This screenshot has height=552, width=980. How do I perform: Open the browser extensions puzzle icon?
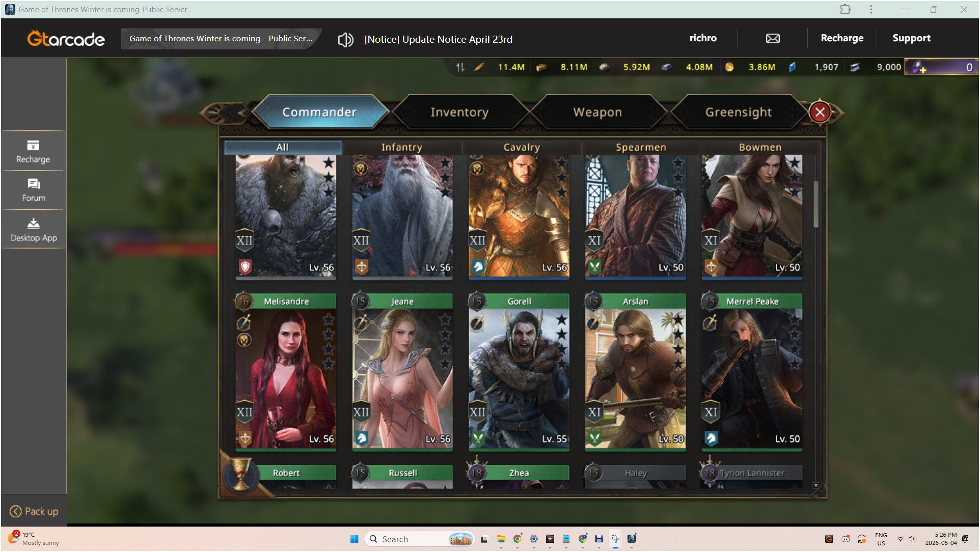846,9
